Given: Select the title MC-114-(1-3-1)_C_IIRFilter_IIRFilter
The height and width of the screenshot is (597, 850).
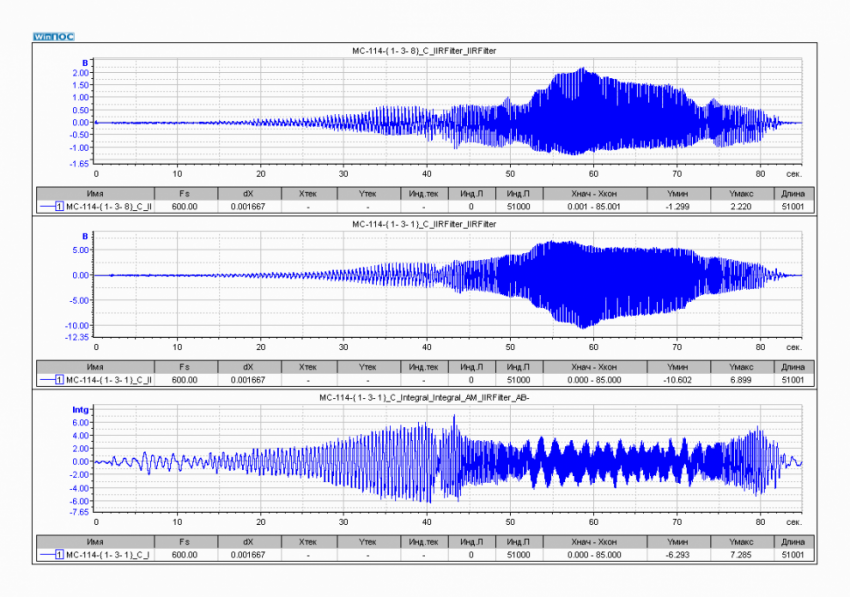Looking at the screenshot, I should point(425,224).
